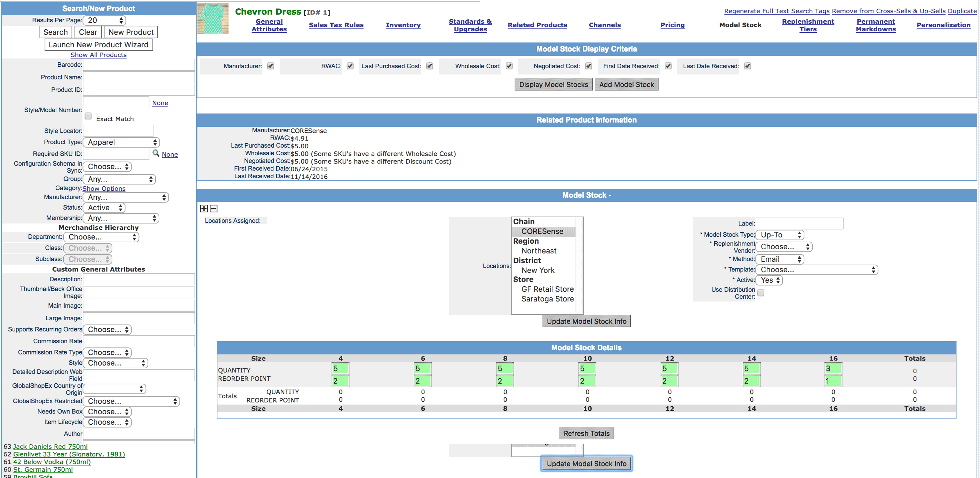
Task: Click the size 4 QUANTITY field
Action: tap(341, 368)
